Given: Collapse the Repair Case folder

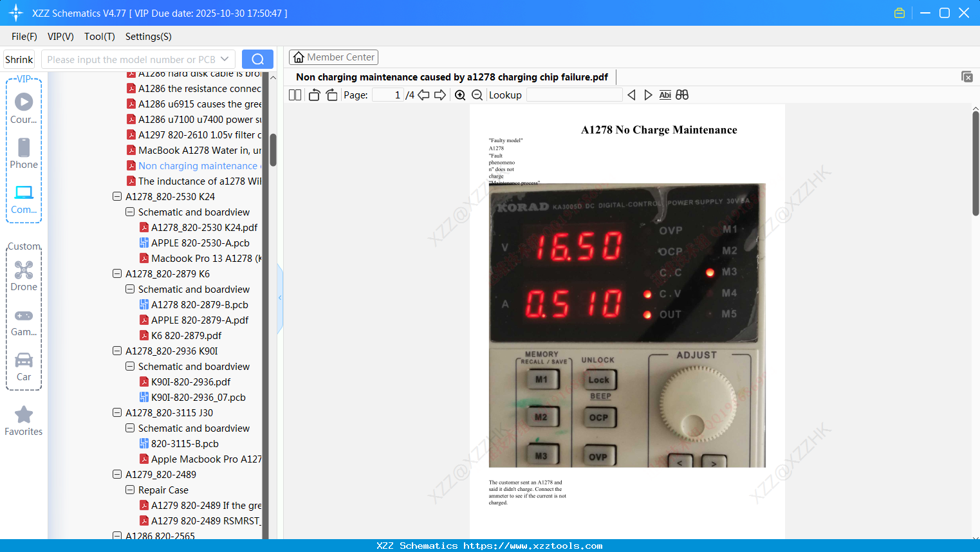Looking at the screenshot, I should click(x=130, y=490).
